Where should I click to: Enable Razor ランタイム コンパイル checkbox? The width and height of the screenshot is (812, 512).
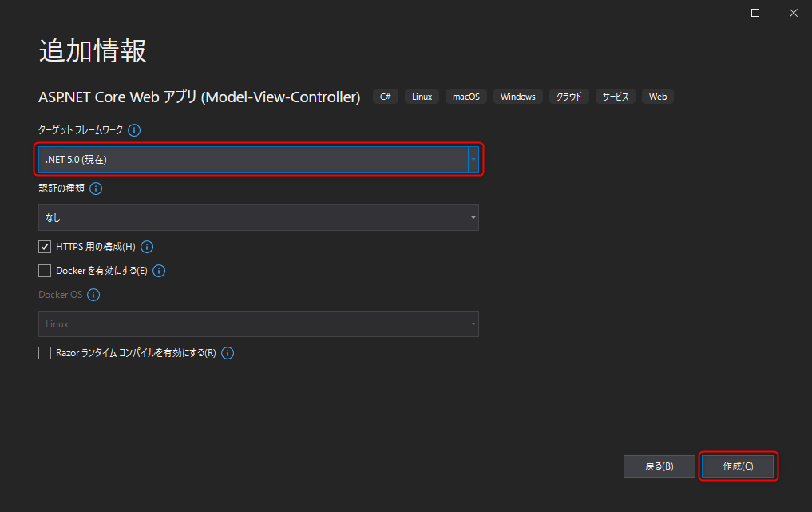tap(45, 353)
